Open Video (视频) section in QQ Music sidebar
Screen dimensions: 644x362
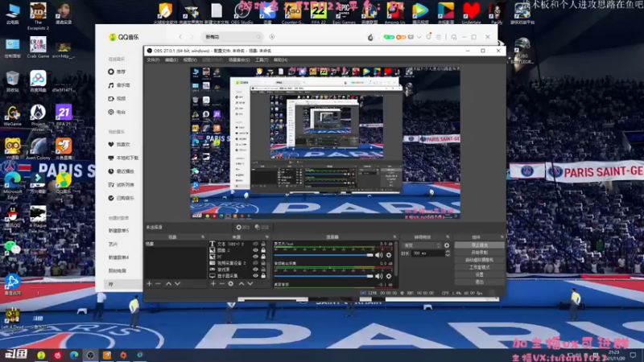tap(117, 98)
